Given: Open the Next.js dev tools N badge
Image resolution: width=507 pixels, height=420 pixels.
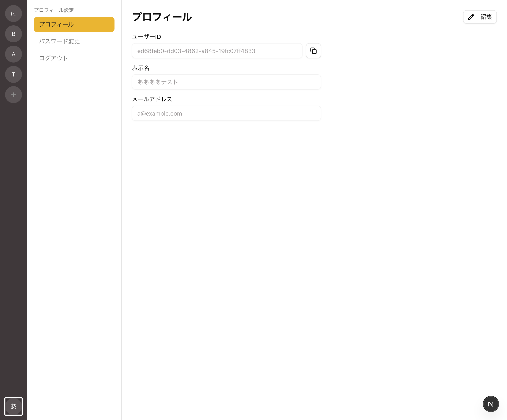Looking at the screenshot, I should [x=491, y=404].
